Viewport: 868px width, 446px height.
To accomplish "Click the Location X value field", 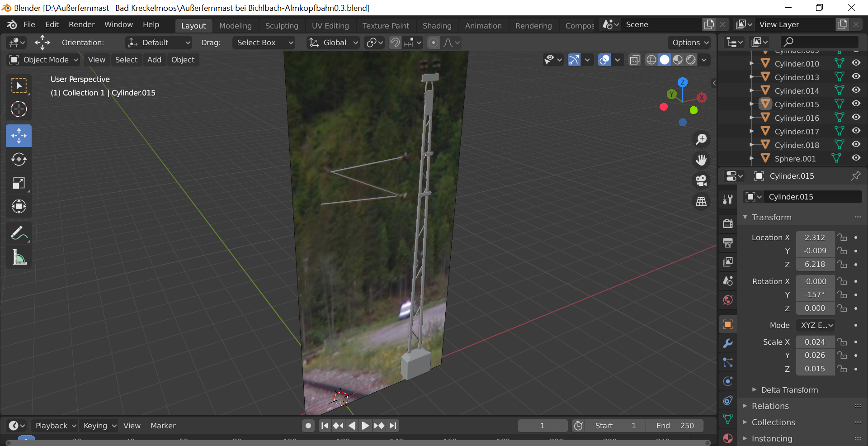I will 815,237.
